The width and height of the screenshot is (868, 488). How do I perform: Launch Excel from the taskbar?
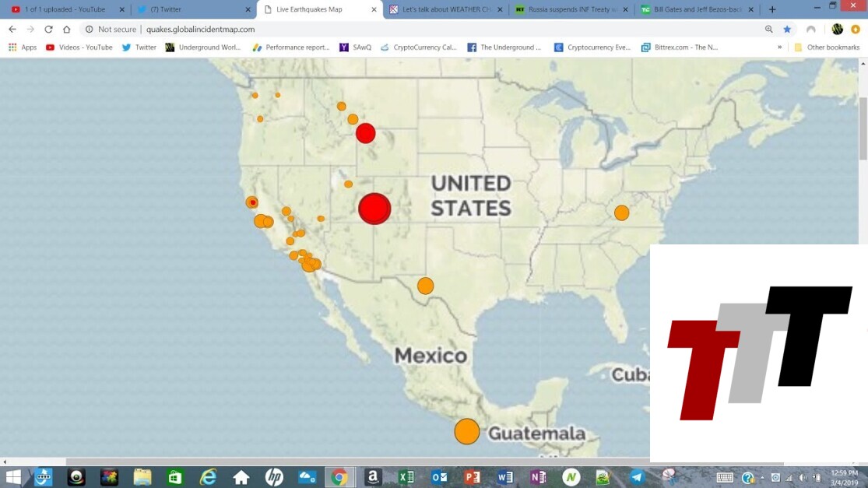406,477
